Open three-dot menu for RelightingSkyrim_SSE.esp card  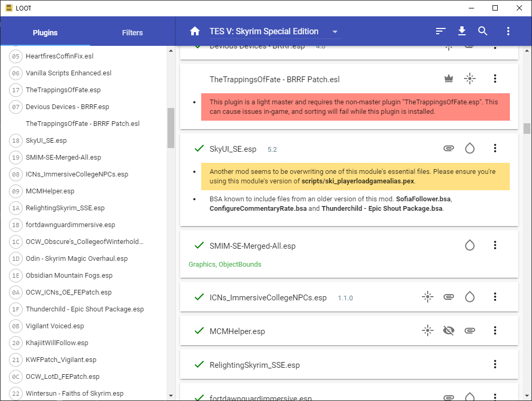tap(495, 364)
